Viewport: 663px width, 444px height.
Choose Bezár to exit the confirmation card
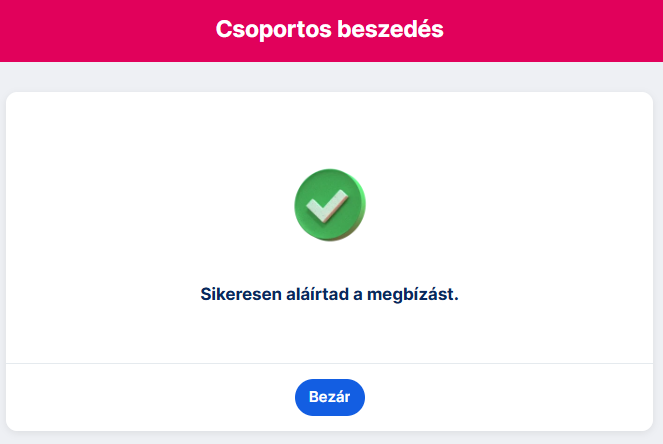tap(330, 397)
